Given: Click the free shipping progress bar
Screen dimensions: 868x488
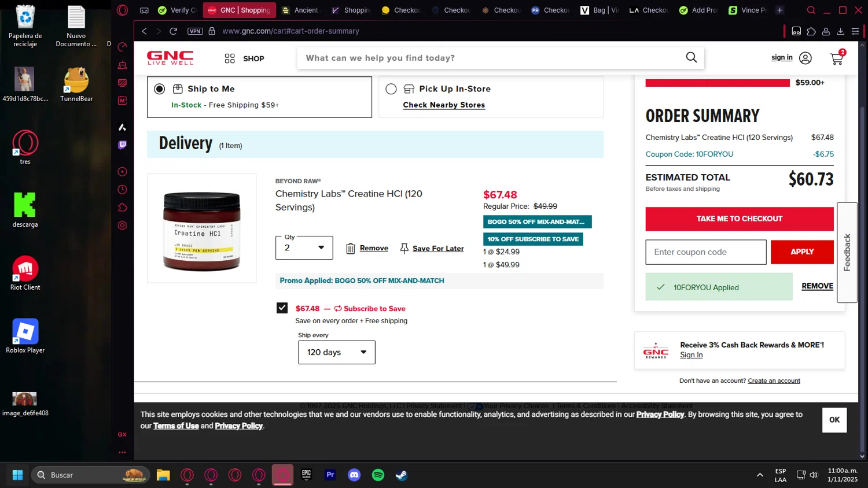Looking at the screenshot, I should (718, 83).
